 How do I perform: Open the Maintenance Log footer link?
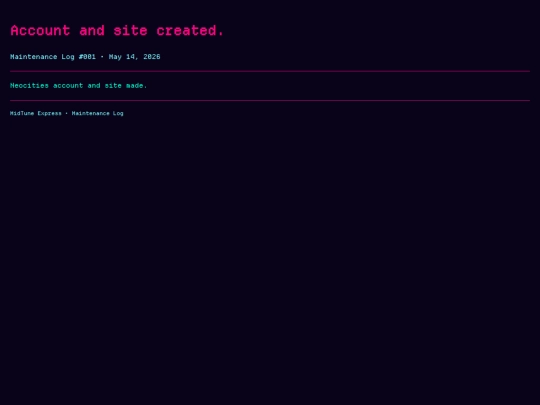pyautogui.click(x=97, y=113)
